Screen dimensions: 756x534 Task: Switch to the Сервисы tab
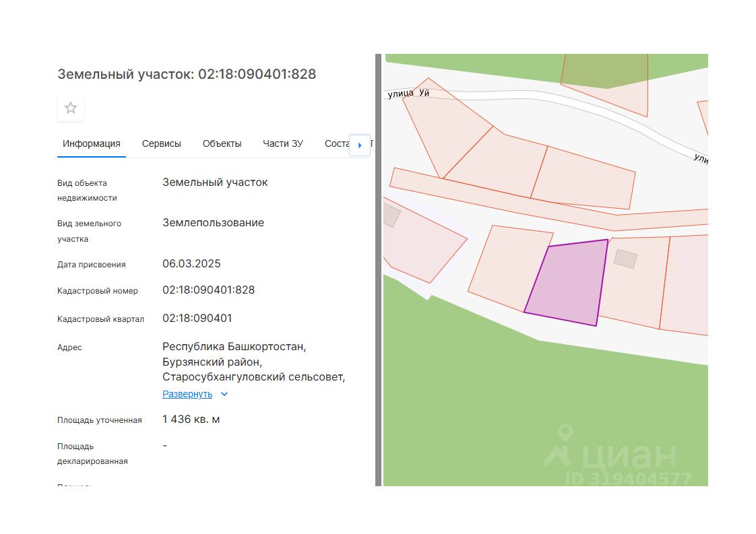coord(162,143)
